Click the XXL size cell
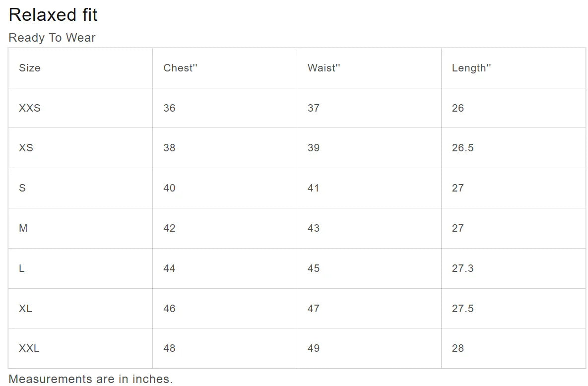Image resolution: width=588 pixels, height=386 pixels. pyautogui.click(x=29, y=348)
